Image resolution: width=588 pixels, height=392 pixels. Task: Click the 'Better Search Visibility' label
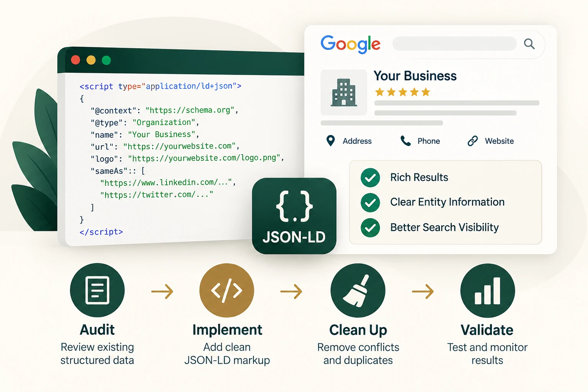pyautogui.click(x=444, y=227)
